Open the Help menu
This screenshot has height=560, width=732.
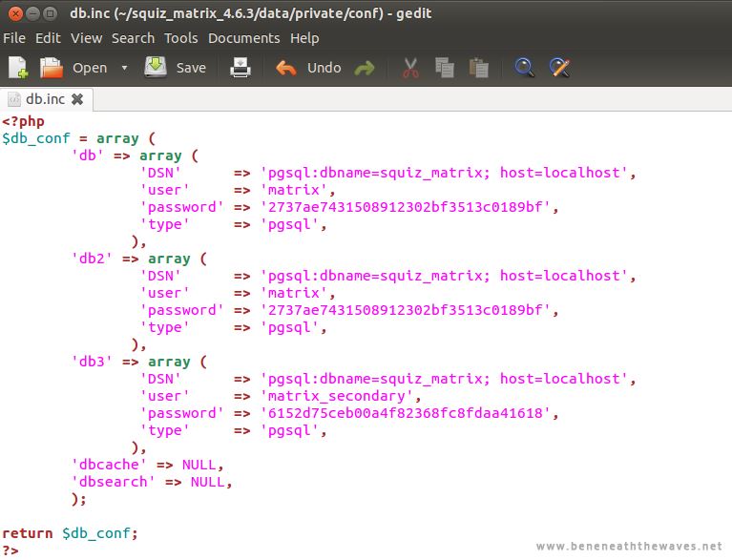click(x=304, y=38)
